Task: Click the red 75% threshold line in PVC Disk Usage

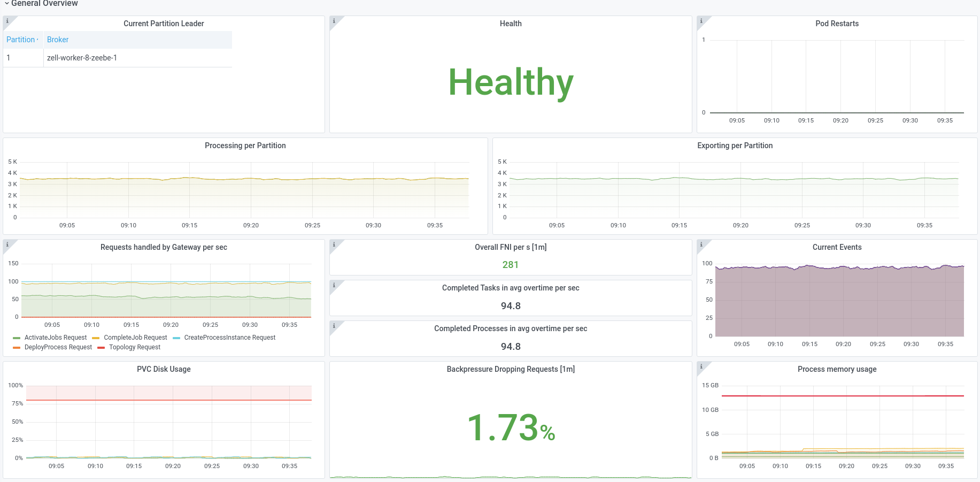Action: (169, 400)
